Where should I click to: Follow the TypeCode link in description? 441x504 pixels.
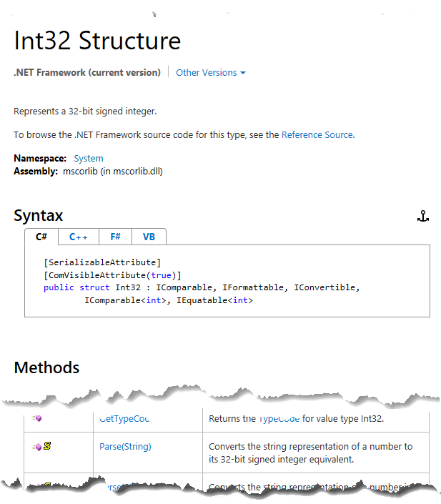pyautogui.click(x=279, y=418)
